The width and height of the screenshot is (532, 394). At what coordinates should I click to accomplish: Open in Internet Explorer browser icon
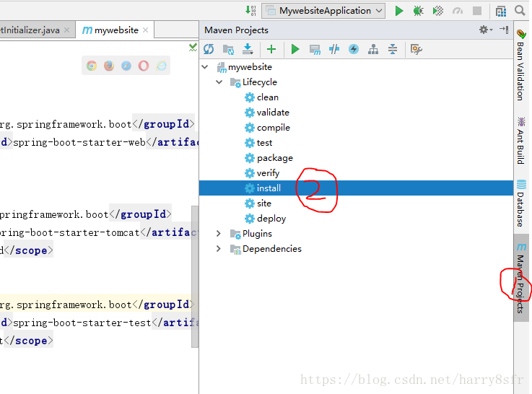pyautogui.click(x=161, y=66)
